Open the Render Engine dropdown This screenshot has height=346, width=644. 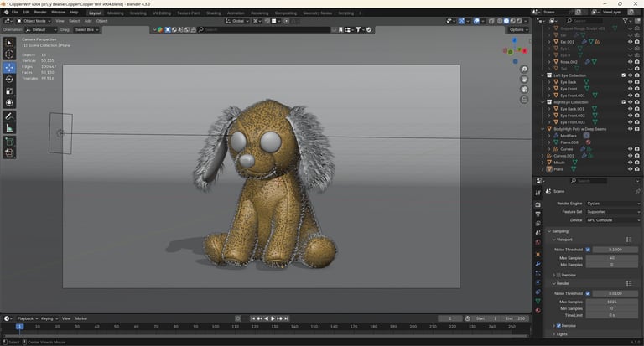[612, 203]
